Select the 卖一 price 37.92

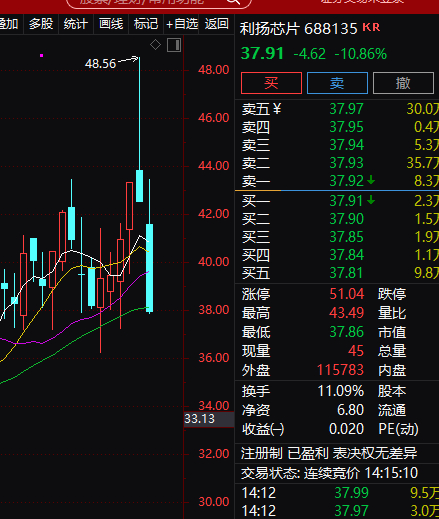click(x=346, y=181)
